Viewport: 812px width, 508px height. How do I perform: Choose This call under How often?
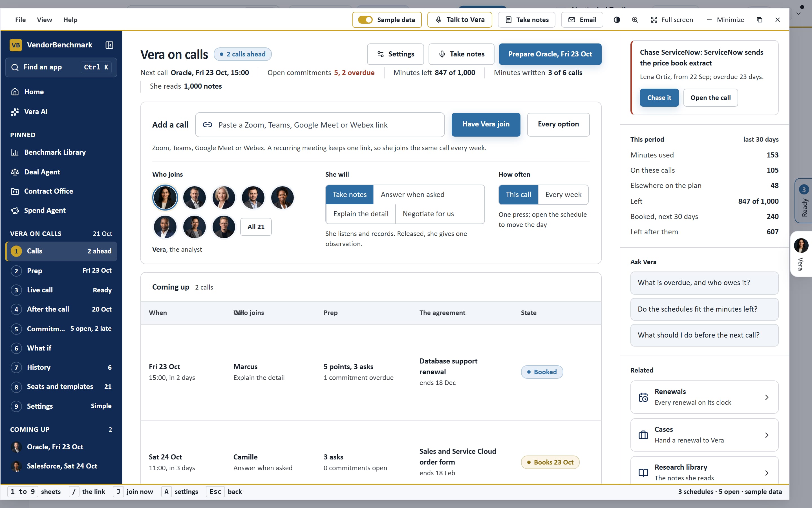coord(518,194)
